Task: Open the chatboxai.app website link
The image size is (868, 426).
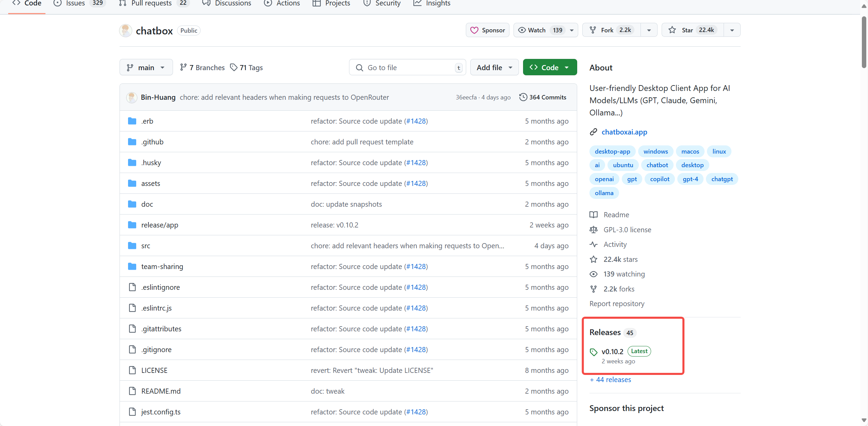Action: point(624,132)
